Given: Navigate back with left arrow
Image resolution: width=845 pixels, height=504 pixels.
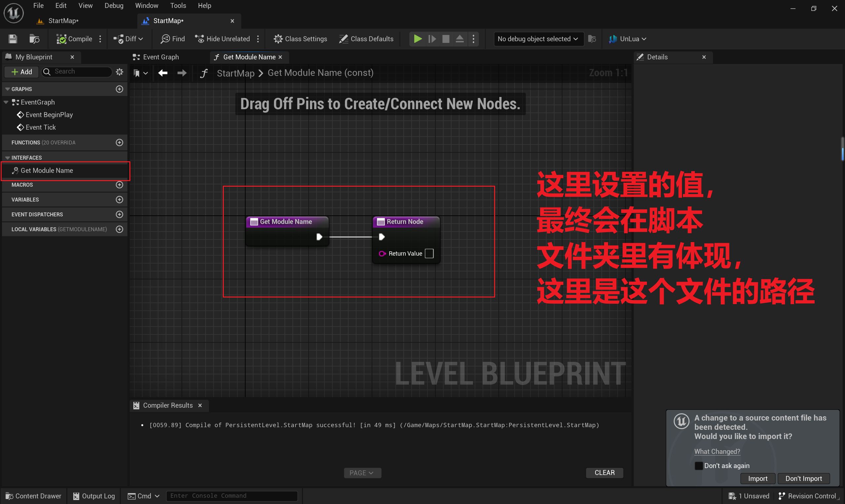Looking at the screenshot, I should tap(163, 73).
